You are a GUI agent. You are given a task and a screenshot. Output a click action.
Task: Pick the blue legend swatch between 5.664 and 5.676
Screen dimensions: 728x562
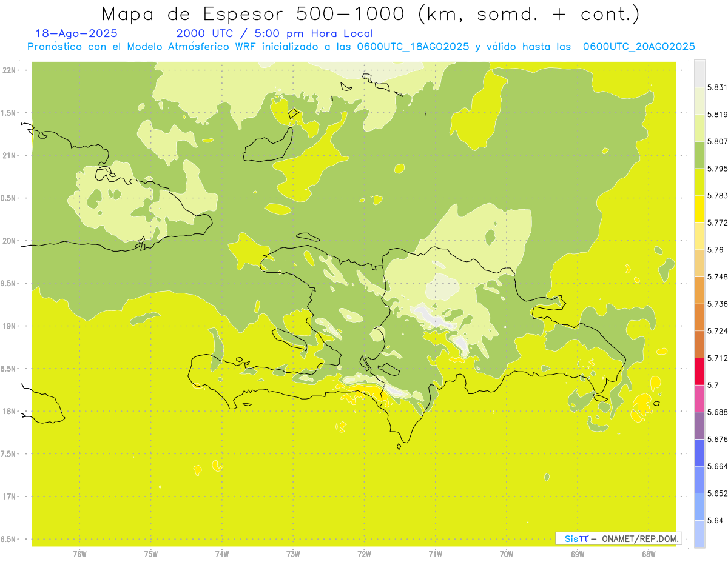pyautogui.click(x=699, y=453)
